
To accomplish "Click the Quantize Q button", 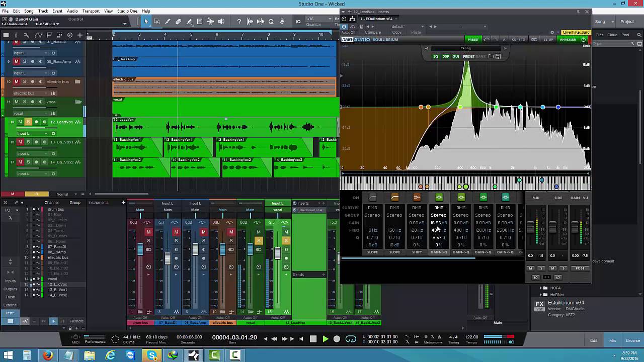I will 271,22.
